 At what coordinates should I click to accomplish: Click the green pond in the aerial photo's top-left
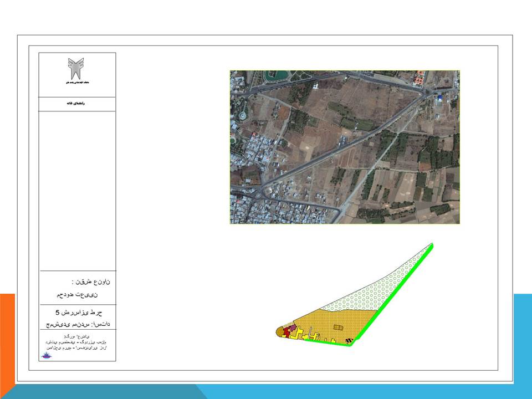pos(275,75)
